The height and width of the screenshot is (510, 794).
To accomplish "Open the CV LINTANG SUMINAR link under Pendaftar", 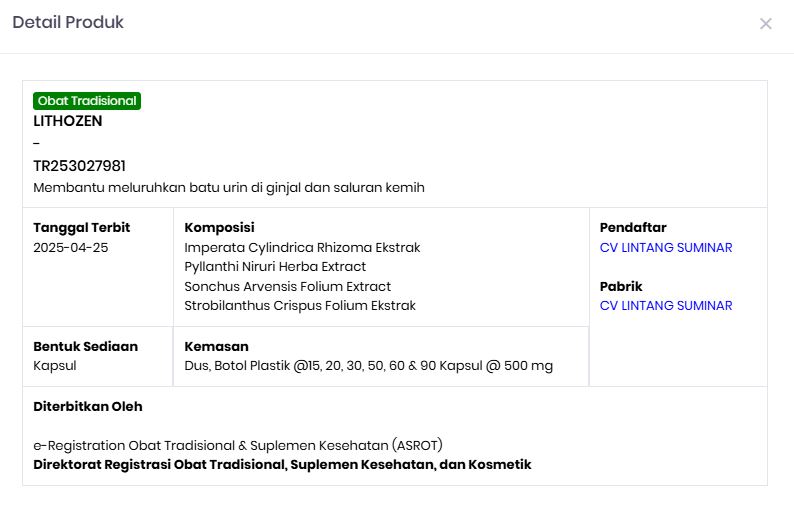I will point(666,247).
